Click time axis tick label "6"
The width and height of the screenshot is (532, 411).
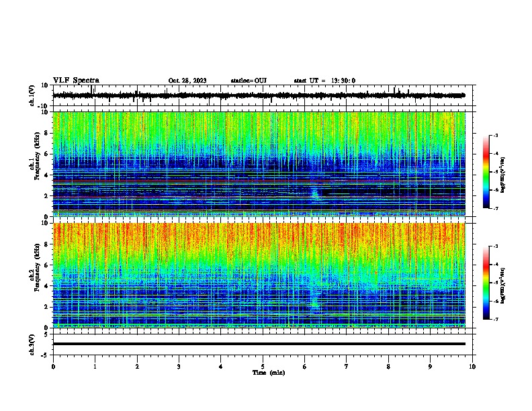(305, 367)
